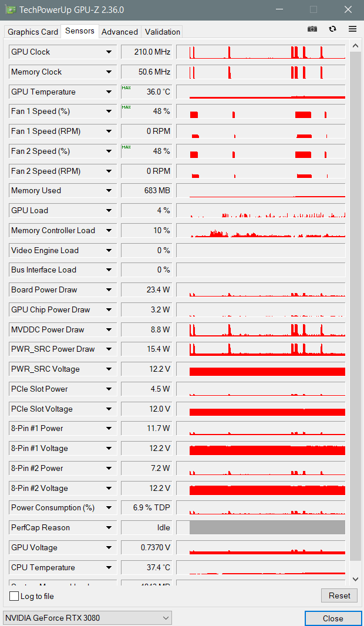Open the CPU Temperature sensor dropdown
The width and height of the screenshot is (364, 626).
coord(109,568)
